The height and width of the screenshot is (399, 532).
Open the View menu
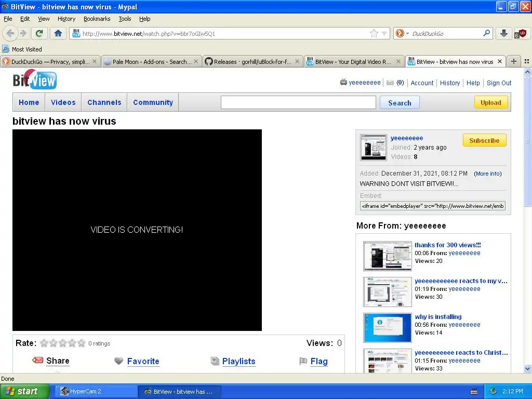pos(44,19)
